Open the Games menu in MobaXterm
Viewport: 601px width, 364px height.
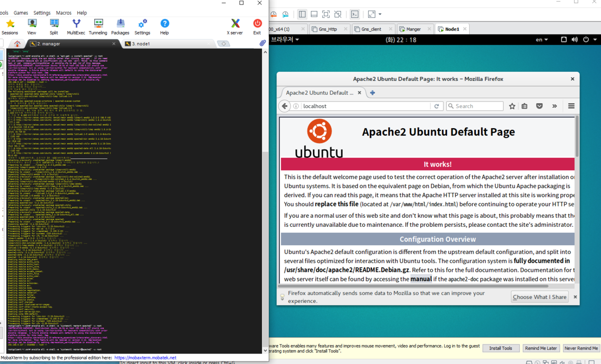[x=21, y=13]
